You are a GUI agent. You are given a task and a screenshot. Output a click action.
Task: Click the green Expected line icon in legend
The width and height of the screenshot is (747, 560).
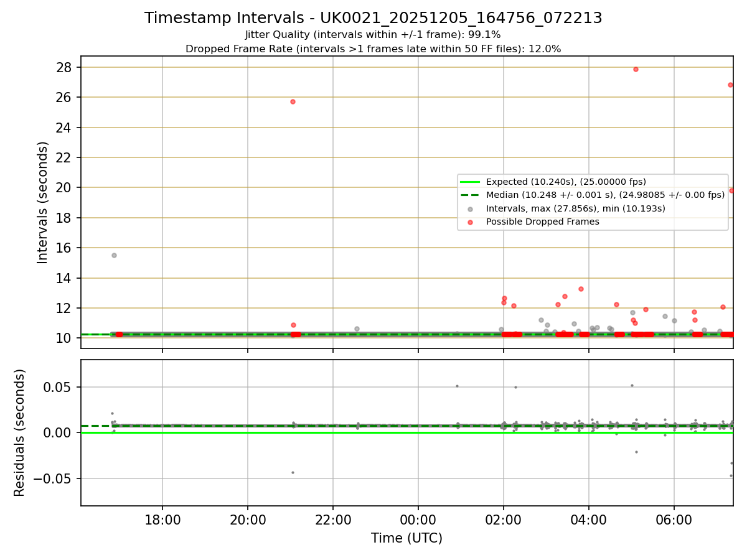point(471,182)
